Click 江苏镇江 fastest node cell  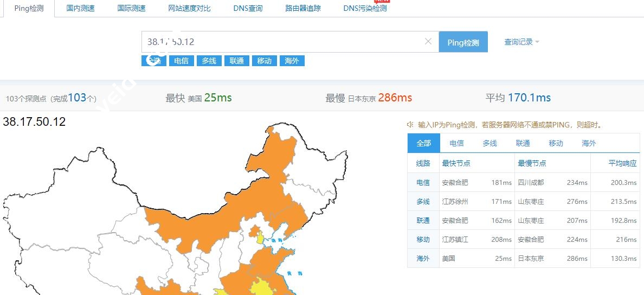[x=455, y=240]
